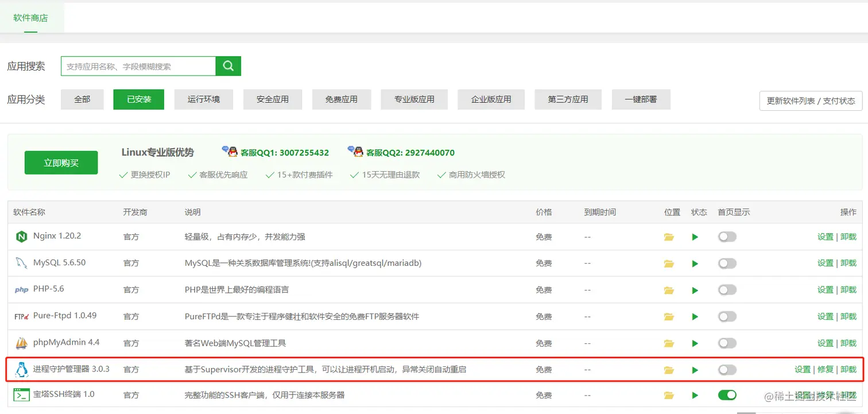Viewport: 868px width, 414px height.
Task: Click 卸载 for 进程守护管理器 3.0.3
Action: (848, 370)
